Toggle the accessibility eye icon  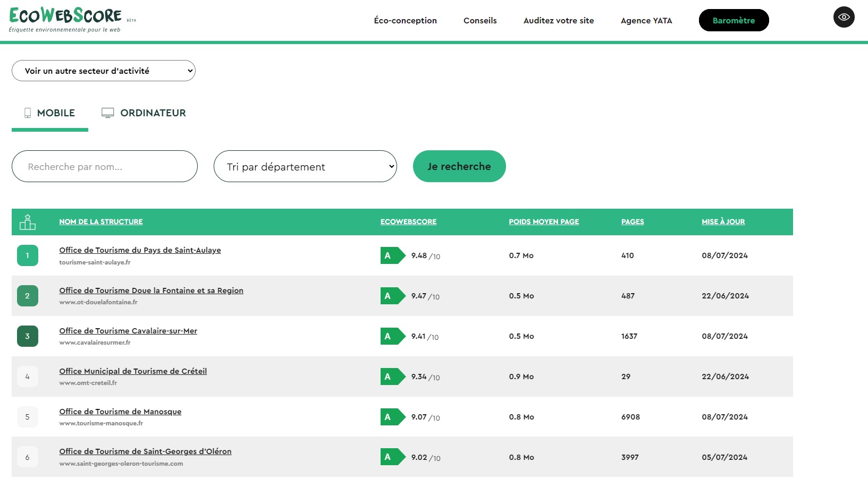point(844,17)
